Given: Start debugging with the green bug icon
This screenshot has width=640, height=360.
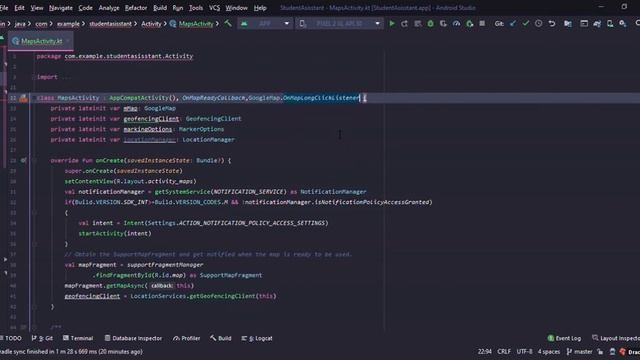Looking at the screenshot, I should click(x=430, y=24).
